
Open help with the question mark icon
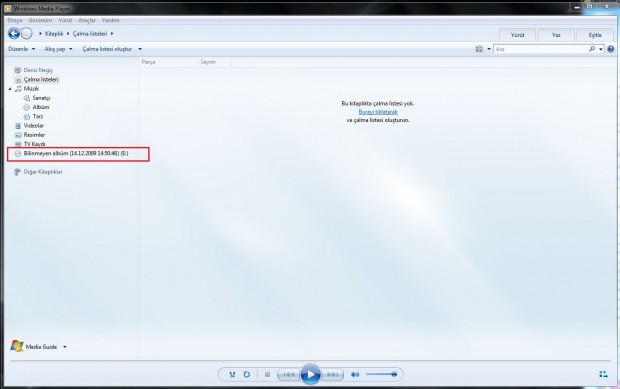pyautogui.click(x=611, y=49)
